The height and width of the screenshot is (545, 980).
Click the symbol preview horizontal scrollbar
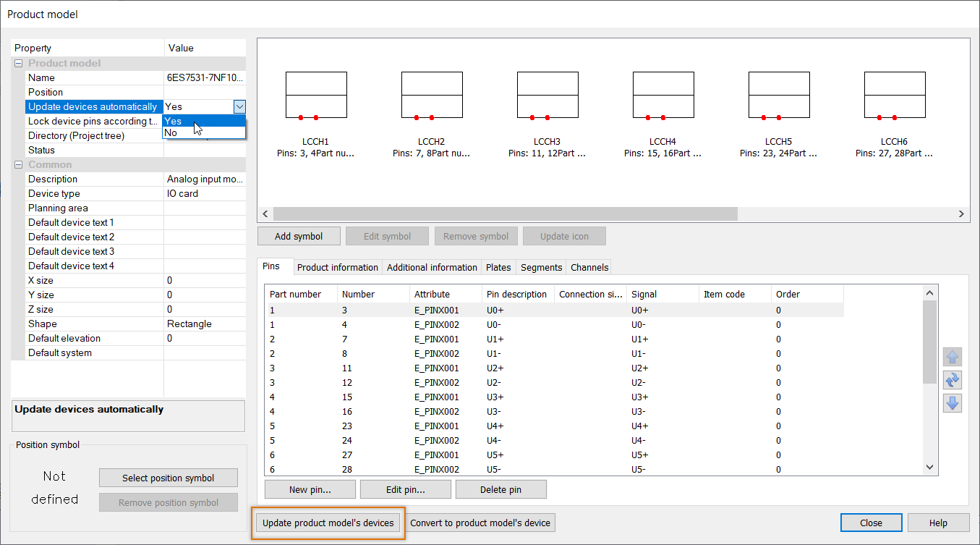[505, 214]
